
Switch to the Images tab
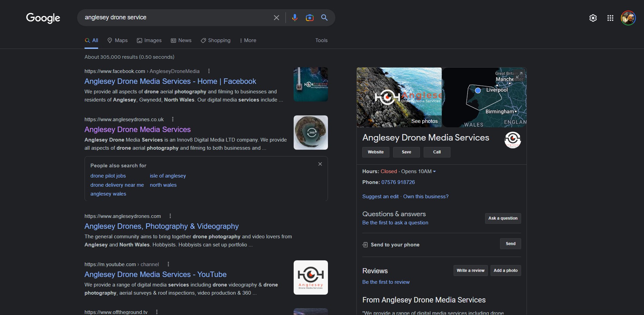(149, 40)
